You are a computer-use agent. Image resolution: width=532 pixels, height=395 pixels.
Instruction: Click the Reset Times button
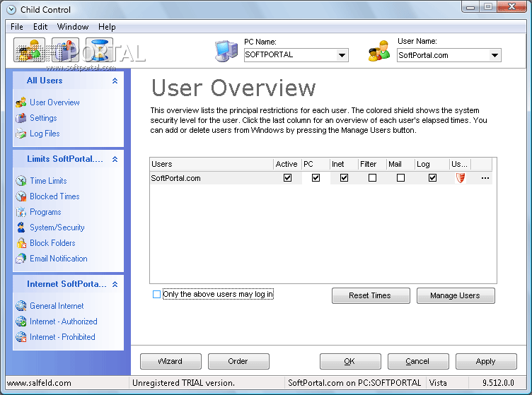tap(371, 296)
